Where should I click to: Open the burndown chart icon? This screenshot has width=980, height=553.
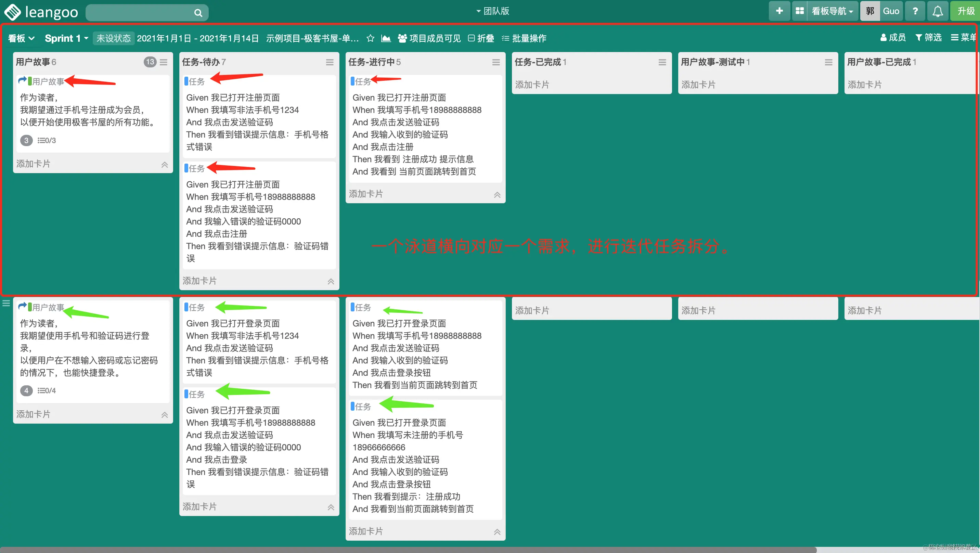click(x=386, y=38)
